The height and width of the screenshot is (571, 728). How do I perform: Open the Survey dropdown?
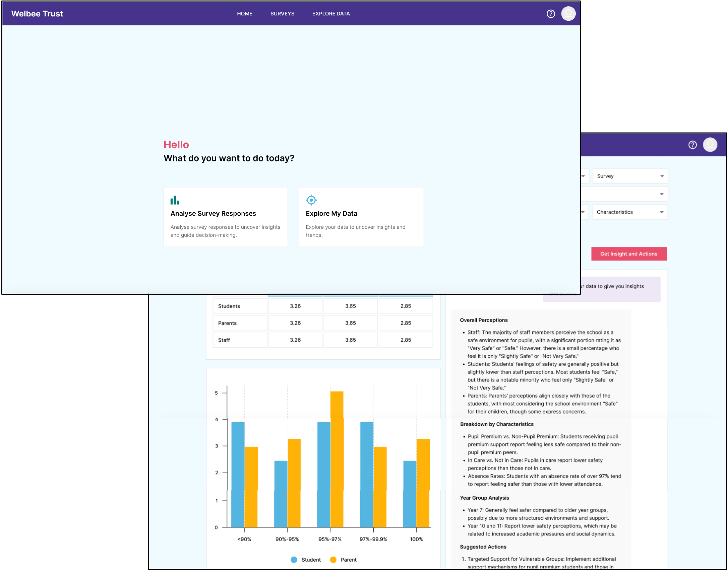[630, 176]
